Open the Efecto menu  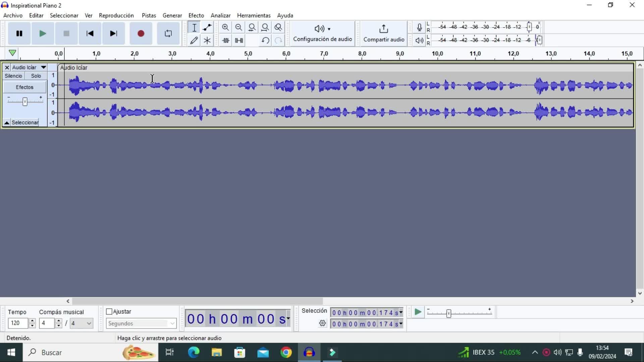point(196,15)
